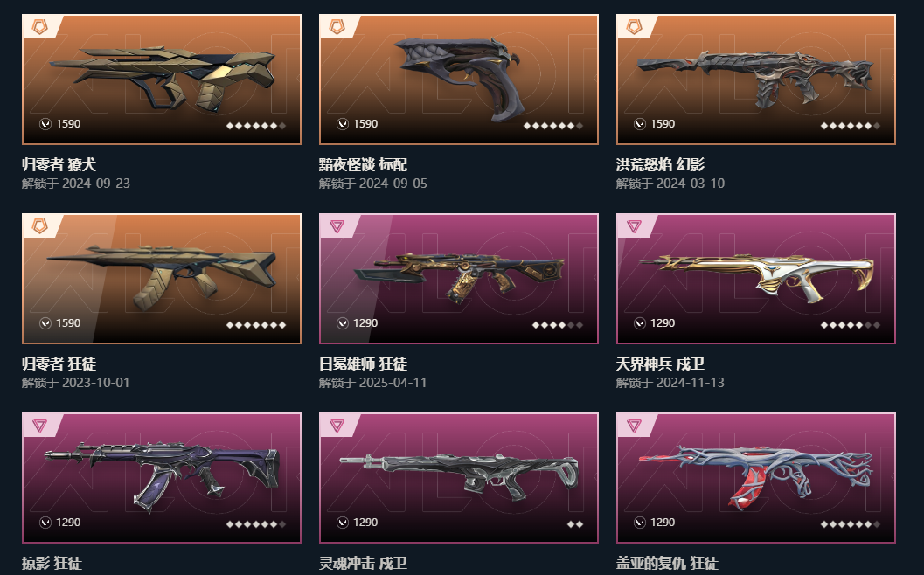
Task: Click the upgrade level diamonds on 归零者 獠犬
Action: point(256,126)
